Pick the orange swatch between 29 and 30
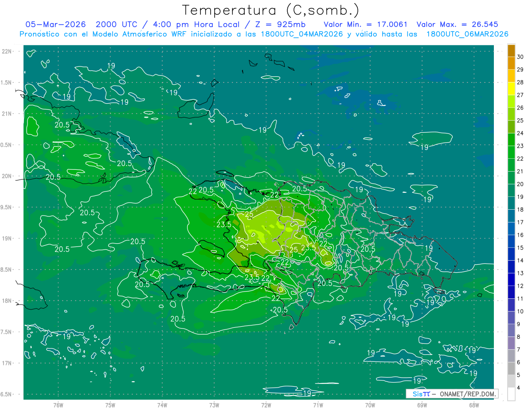Image resolution: width=532 pixels, height=411 pixels. (511, 63)
